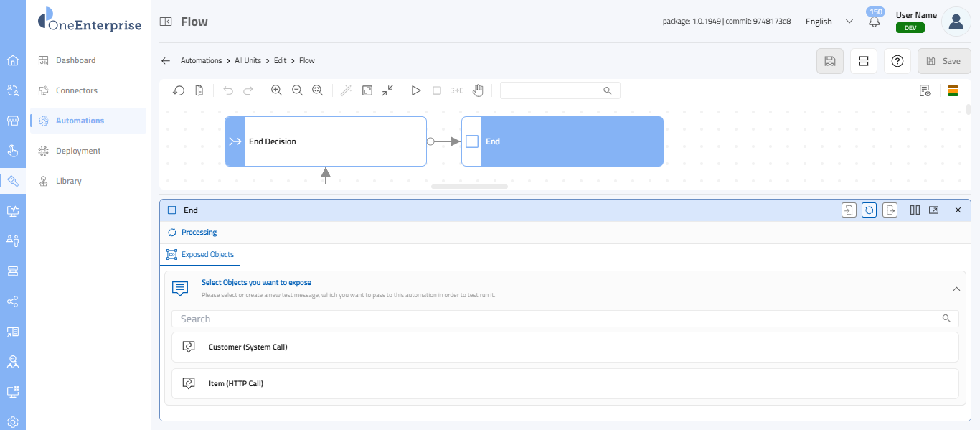
Task: Click the tri-color status bars swatch
Action: 953,90
